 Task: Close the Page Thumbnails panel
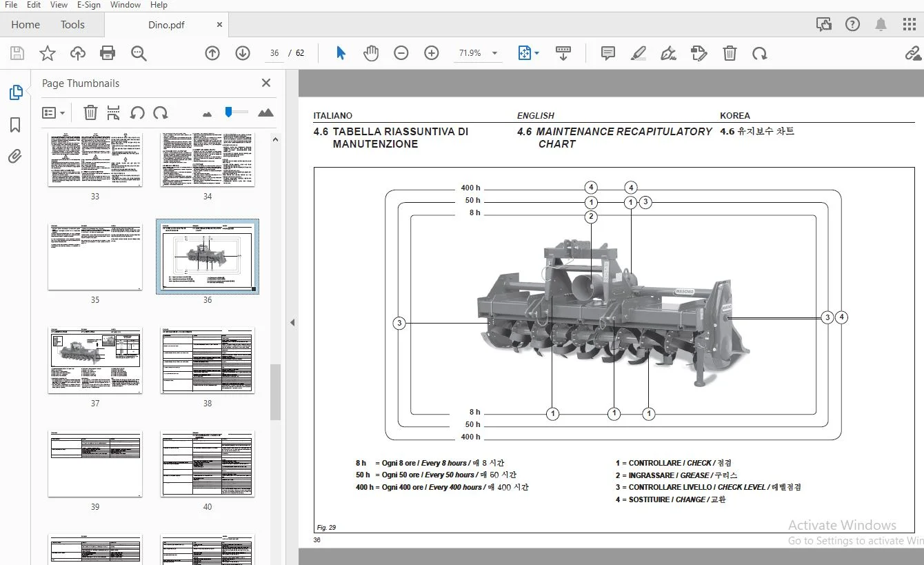[266, 83]
